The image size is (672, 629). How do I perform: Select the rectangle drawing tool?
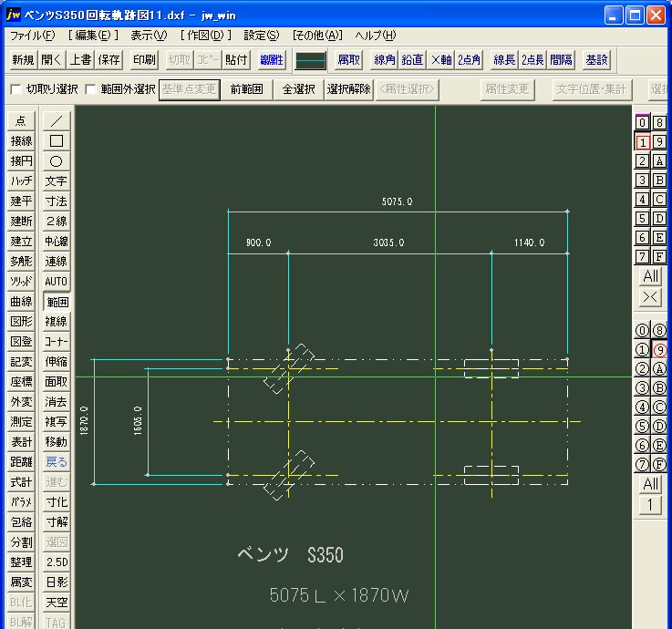57,141
